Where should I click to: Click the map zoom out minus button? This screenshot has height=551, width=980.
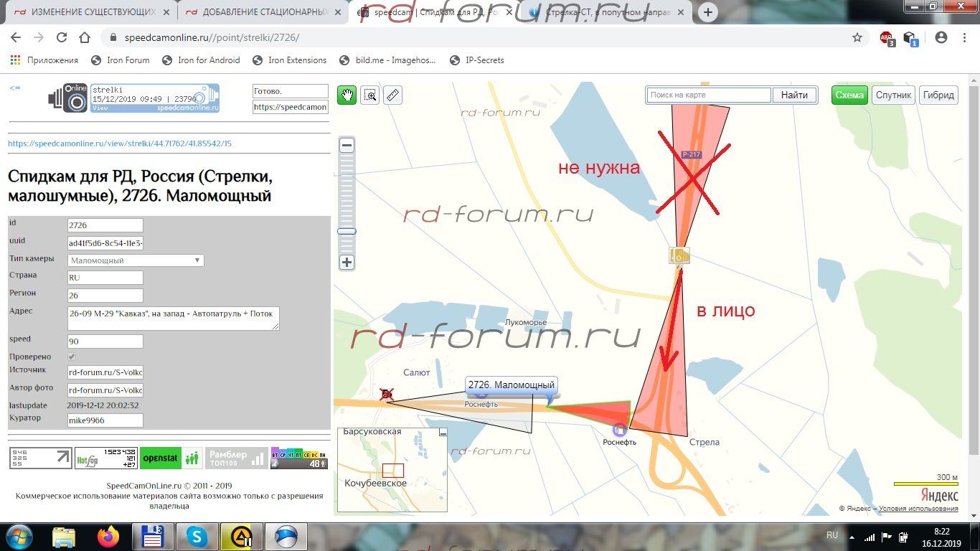pyautogui.click(x=347, y=146)
